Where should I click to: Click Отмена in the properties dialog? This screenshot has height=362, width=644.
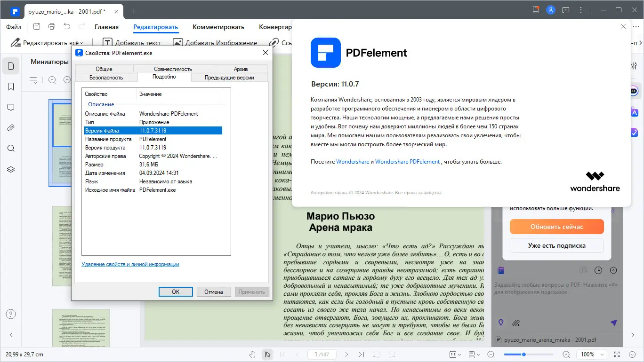click(214, 291)
